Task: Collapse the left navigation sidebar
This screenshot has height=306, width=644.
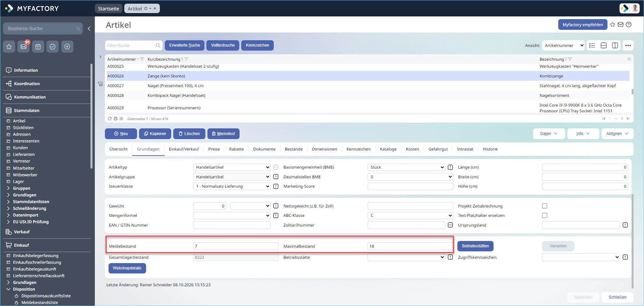Action: [x=89, y=29]
